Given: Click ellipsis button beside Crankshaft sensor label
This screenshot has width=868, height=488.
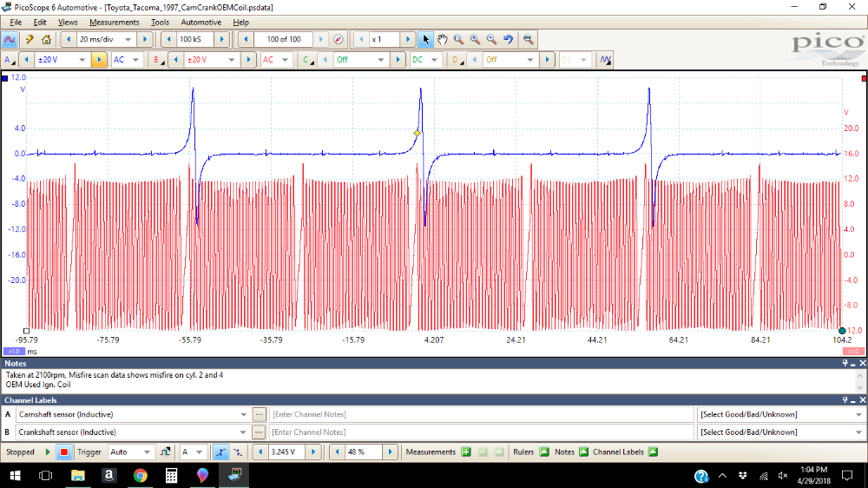Looking at the screenshot, I should [259, 432].
